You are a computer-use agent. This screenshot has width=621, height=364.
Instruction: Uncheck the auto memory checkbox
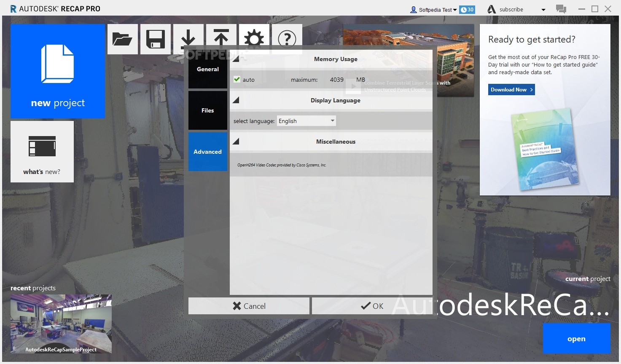click(x=237, y=79)
